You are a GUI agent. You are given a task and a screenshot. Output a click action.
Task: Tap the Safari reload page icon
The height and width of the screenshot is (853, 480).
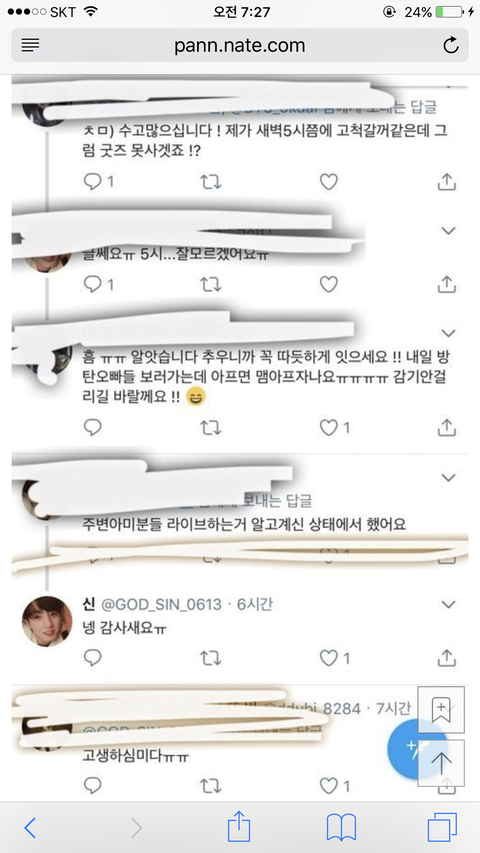451,46
